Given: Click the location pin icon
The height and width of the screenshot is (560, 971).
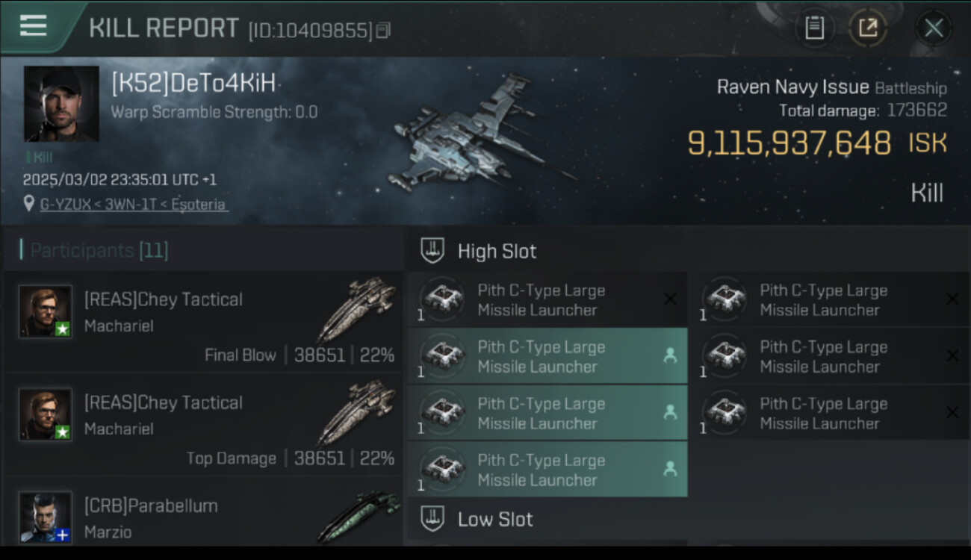Looking at the screenshot, I should [29, 204].
